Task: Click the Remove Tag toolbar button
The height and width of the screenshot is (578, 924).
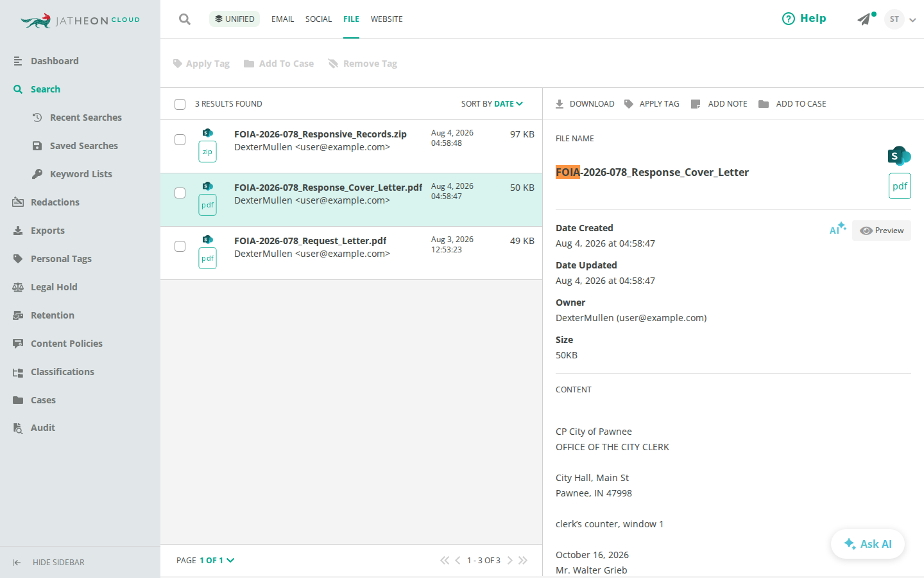Action: pos(363,64)
